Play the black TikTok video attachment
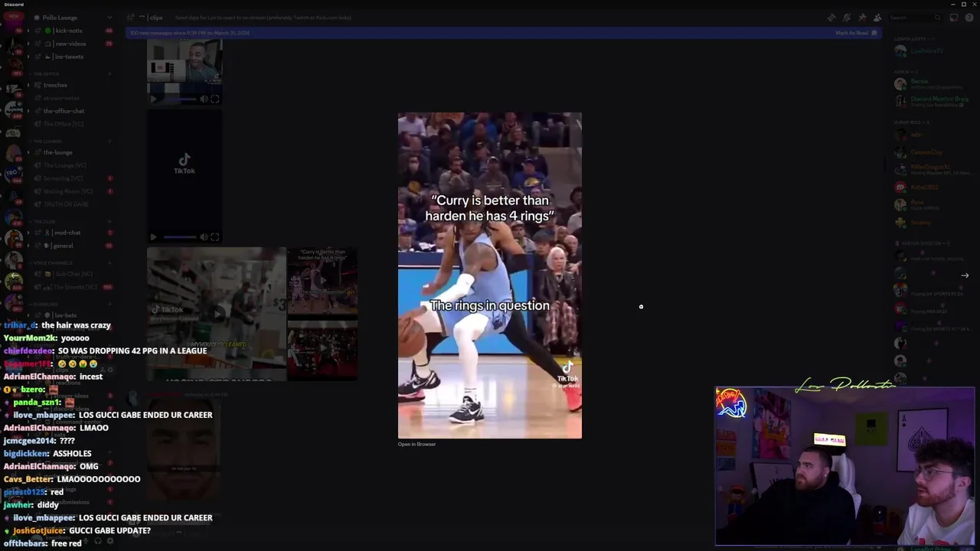The width and height of the screenshot is (980, 551). click(153, 237)
